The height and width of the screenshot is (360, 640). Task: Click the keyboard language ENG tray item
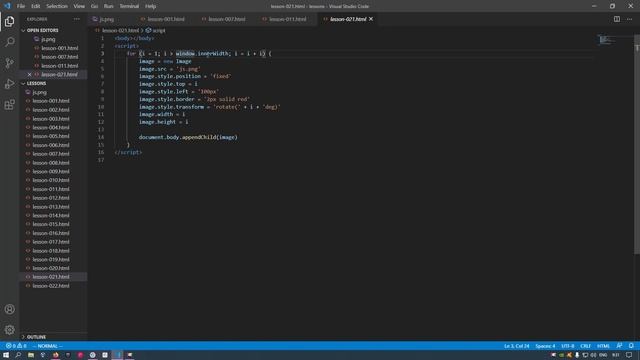click(603, 355)
